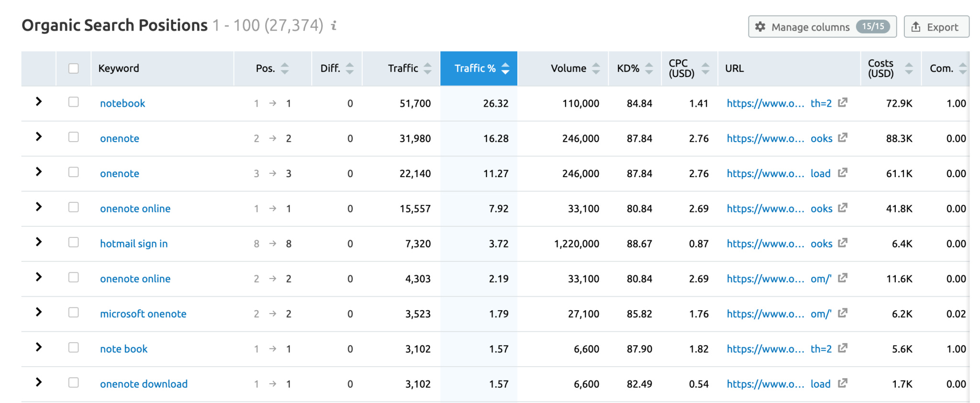Viewport: 980px width, 403px height.
Task: Export the organic positions table
Action: point(936,27)
